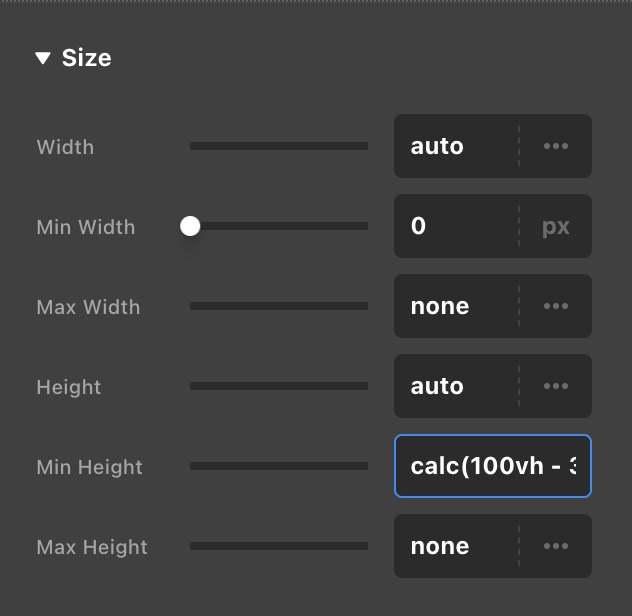This screenshot has width=632, height=616.
Task: Click the Min Height slider track
Action: tap(279, 466)
